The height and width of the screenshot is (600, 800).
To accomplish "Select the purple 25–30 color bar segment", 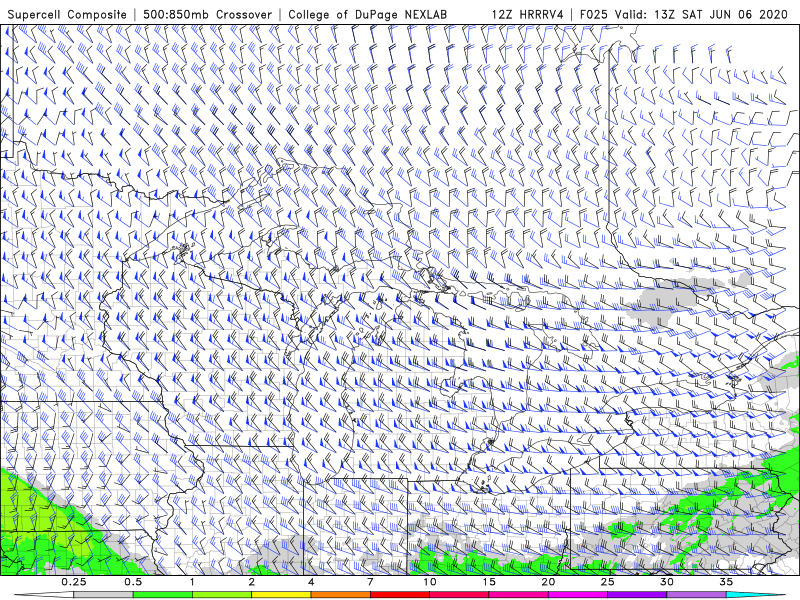I will tap(637, 595).
